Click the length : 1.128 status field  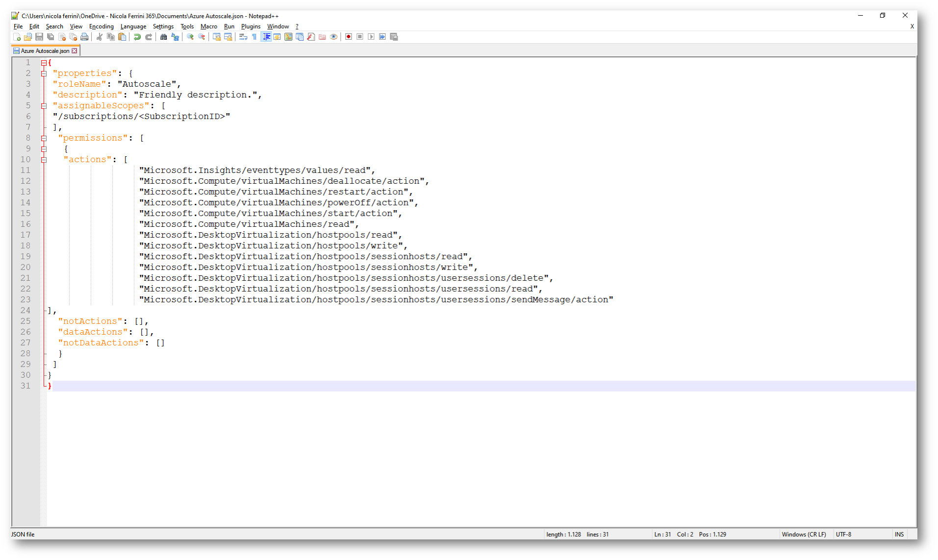pyautogui.click(x=563, y=535)
